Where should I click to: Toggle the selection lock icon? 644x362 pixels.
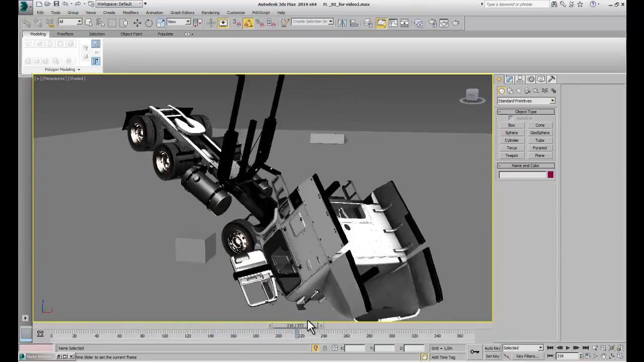(x=325, y=348)
